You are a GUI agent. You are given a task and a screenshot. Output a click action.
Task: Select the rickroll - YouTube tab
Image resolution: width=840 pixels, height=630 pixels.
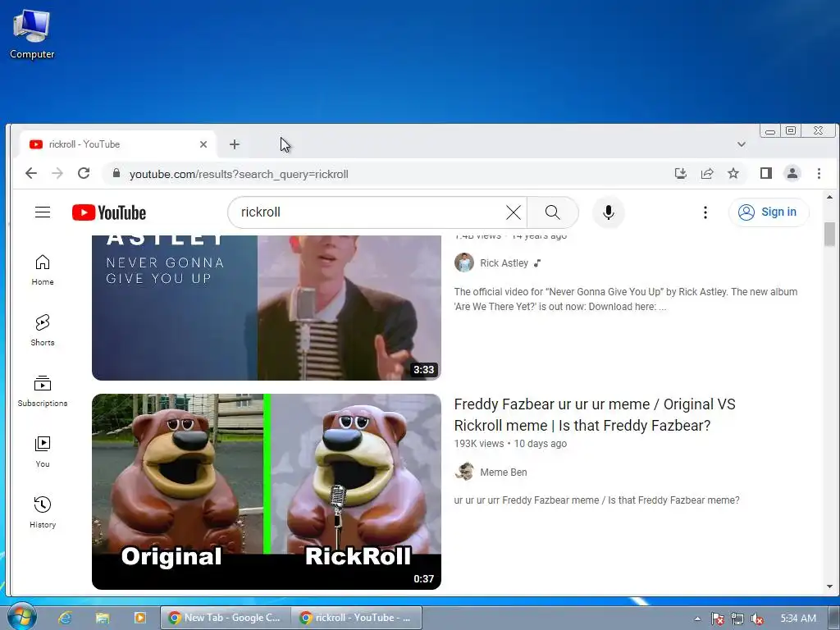click(118, 144)
